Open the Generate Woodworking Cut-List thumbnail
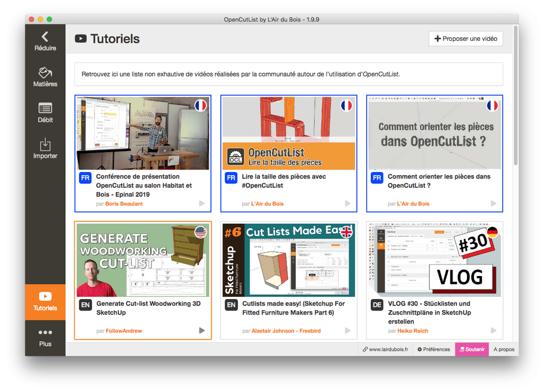544x392 pixels. (143, 260)
